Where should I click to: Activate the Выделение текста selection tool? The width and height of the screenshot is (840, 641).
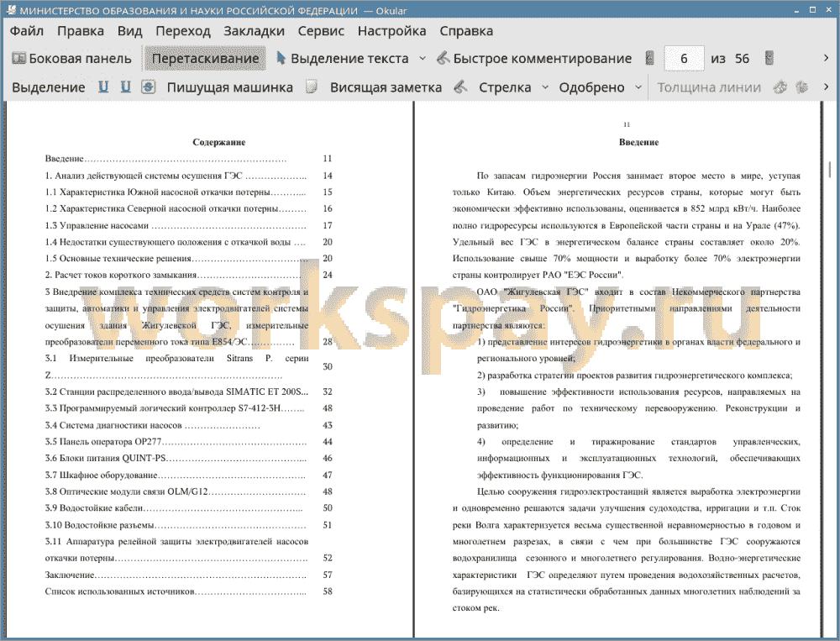coord(342,59)
